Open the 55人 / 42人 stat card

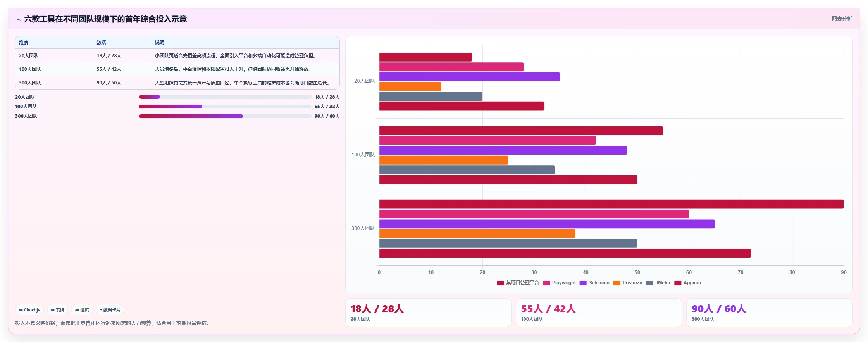tap(599, 313)
